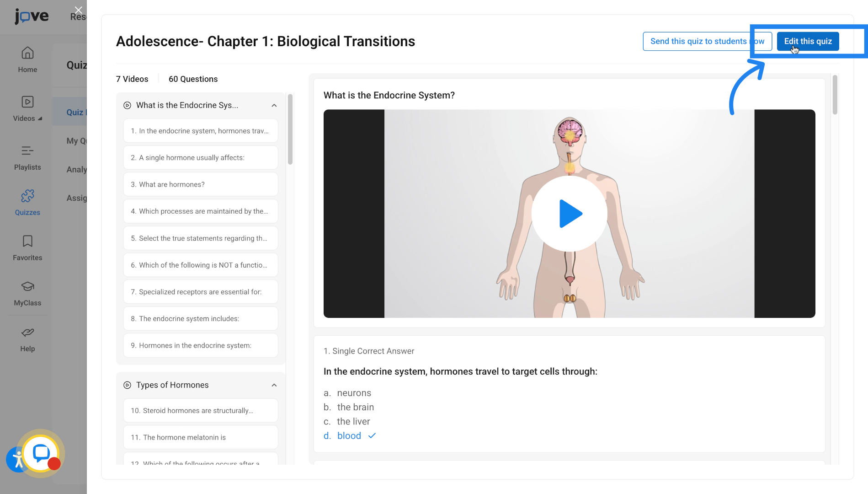868x494 pixels.
Task: Click 'Edit this quiz' button
Action: pyautogui.click(x=808, y=41)
